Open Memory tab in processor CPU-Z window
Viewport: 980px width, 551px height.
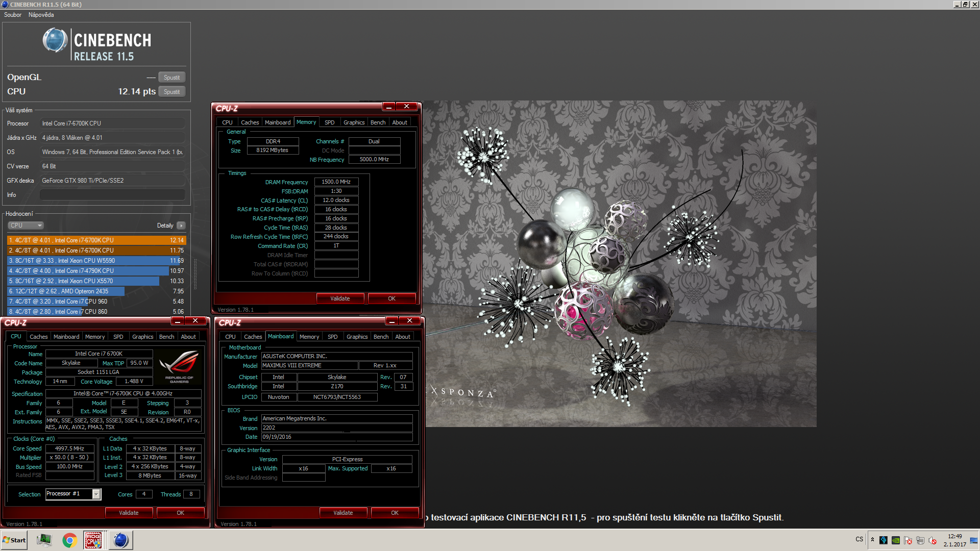(95, 337)
